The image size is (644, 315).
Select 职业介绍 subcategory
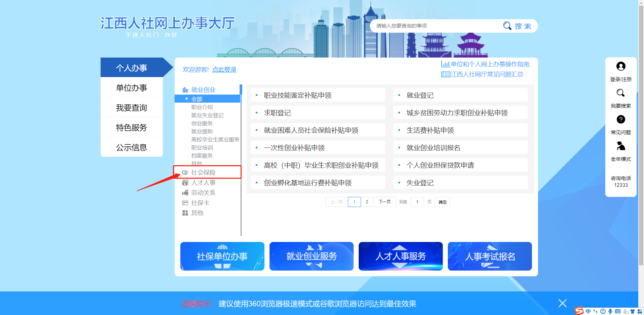coord(202,107)
